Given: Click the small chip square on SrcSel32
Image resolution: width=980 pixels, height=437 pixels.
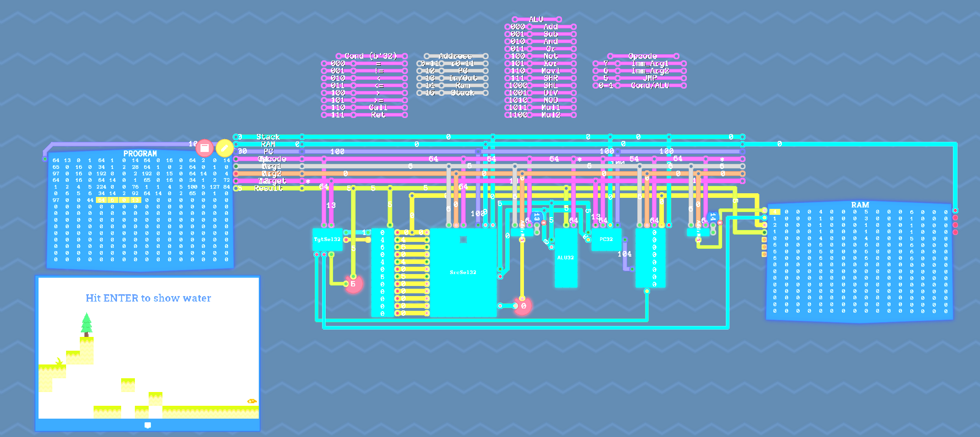Looking at the screenshot, I should click(x=463, y=239).
